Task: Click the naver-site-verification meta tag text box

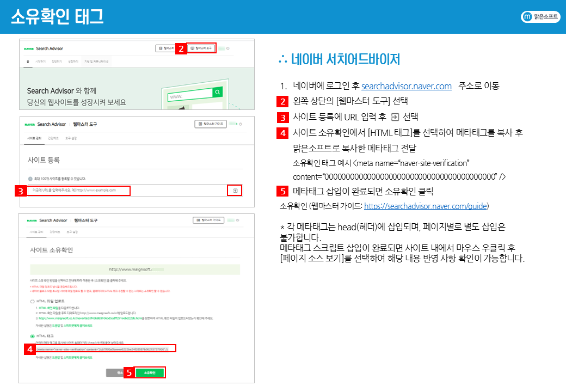Action: point(102,348)
